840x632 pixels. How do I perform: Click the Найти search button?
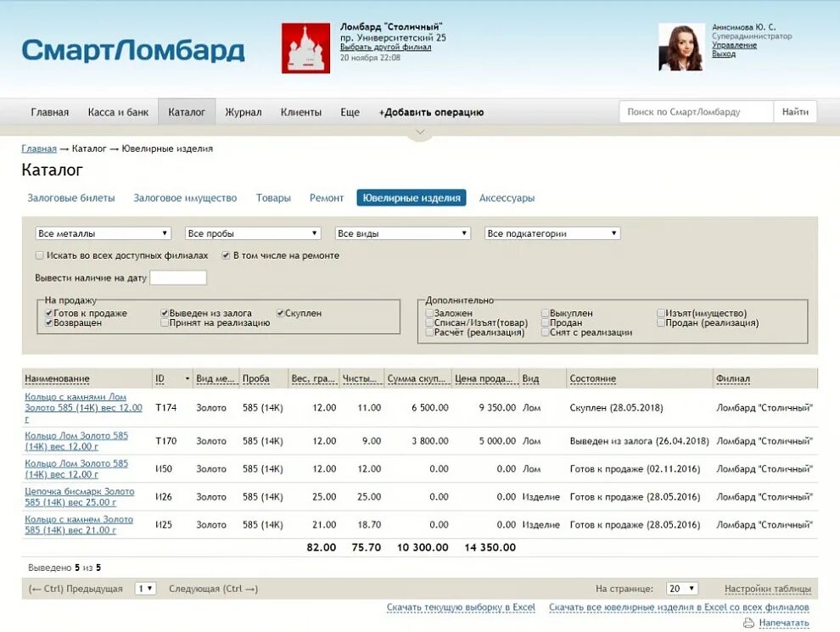point(795,111)
